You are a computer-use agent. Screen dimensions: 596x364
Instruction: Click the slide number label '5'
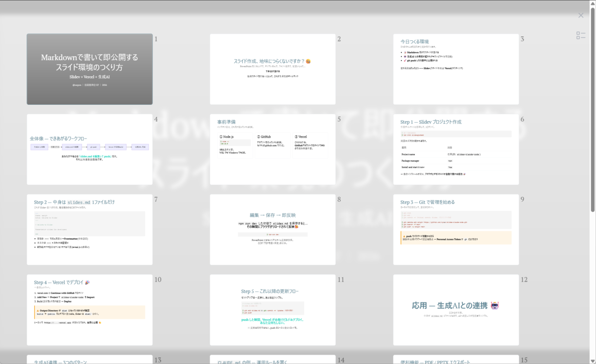[339, 119]
